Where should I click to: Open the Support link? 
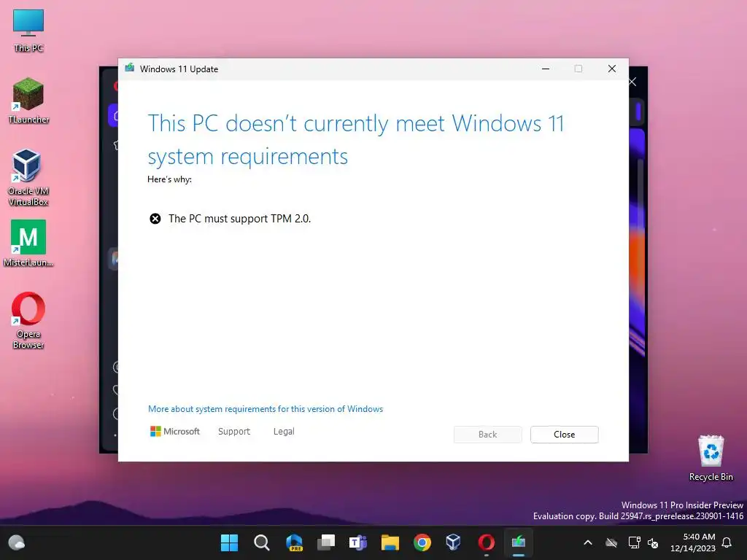234,432
